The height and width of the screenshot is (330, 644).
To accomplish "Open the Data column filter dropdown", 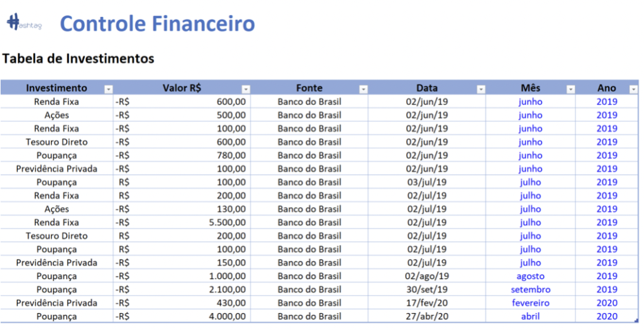I will (x=481, y=89).
